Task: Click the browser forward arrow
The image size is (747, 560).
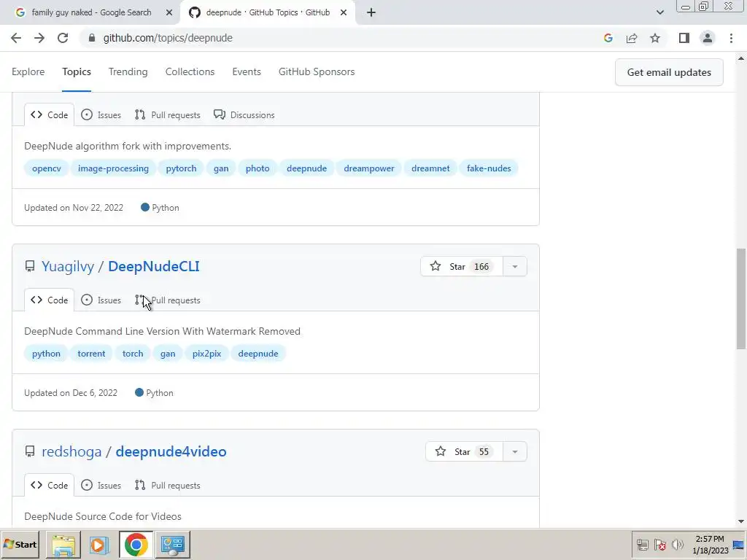Action: point(39,38)
